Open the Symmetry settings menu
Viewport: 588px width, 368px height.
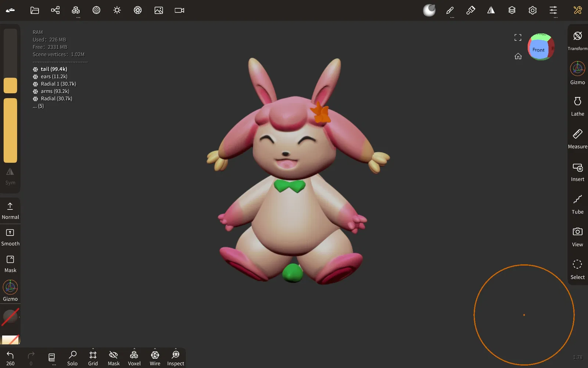(491, 10)
